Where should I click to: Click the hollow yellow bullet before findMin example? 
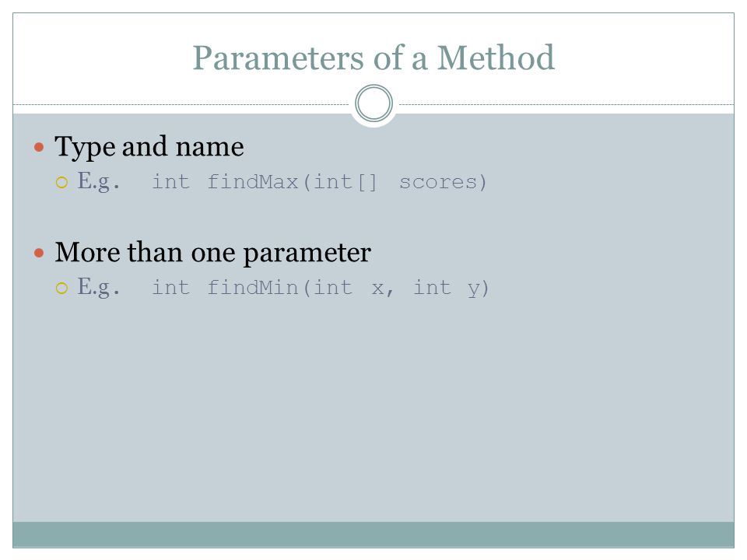(x=62, y=288)
